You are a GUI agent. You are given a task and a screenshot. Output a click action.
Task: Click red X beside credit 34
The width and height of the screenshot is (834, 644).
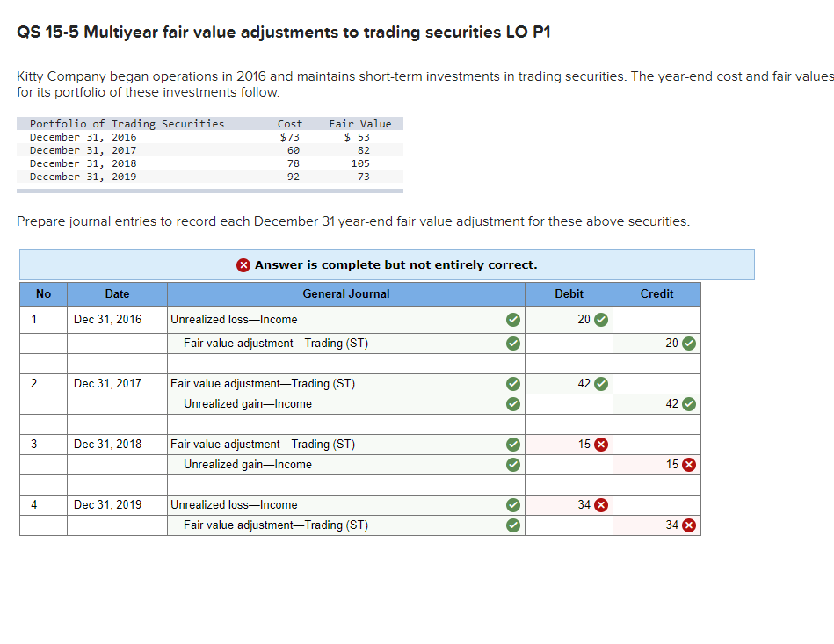click(x=689, y=525)
